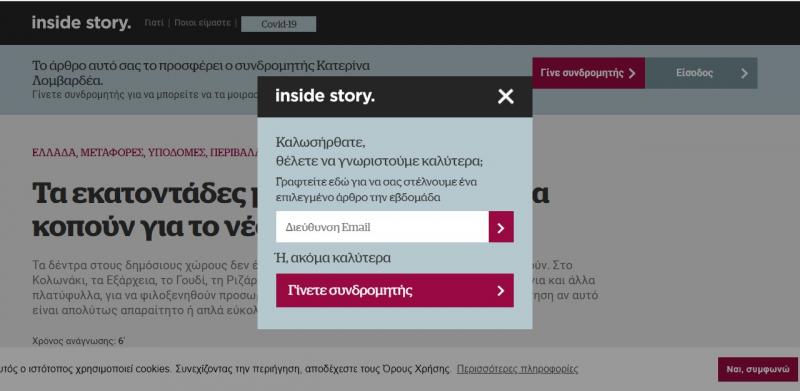Open the Ποιοι είμαστε menu link
This screenshot has height=391, width=800.
(203, 23)
